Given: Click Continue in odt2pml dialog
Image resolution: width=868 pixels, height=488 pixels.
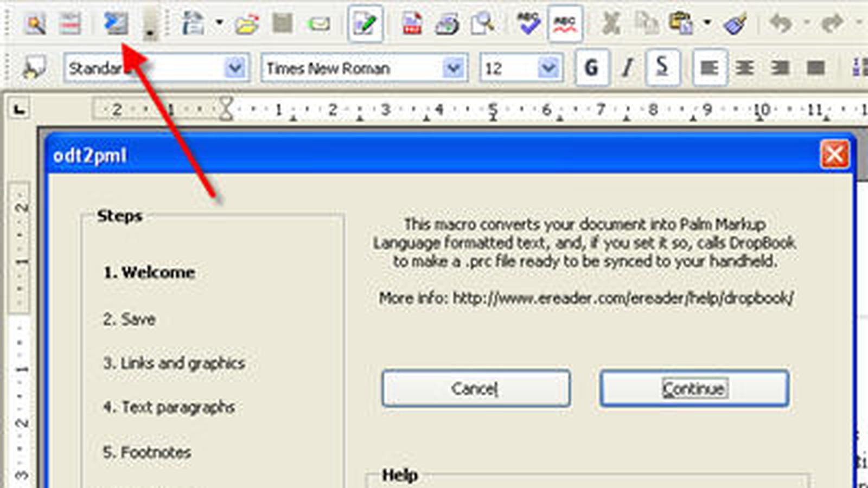Looking at the screenshot, I should tap(694, 388).
